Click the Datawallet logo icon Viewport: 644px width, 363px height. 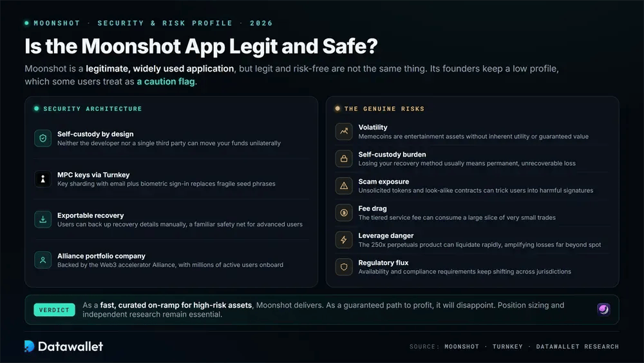coord(29,346)
